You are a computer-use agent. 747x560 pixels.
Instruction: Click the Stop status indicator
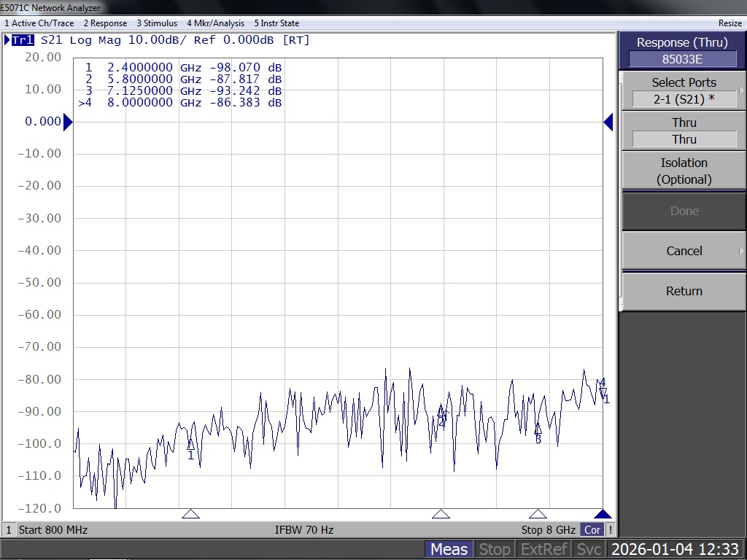click(x=495, y=549)
